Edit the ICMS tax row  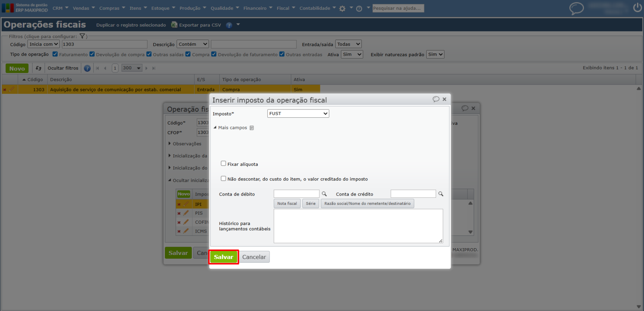(186, 231)
